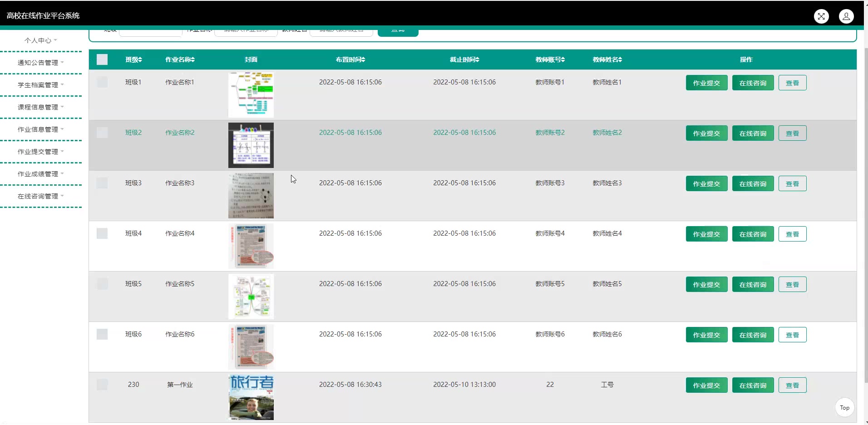This screenshot has width=868, height=425.
Task: Check the checkbox for 班级1 row
Action: [x=102, y=82]
